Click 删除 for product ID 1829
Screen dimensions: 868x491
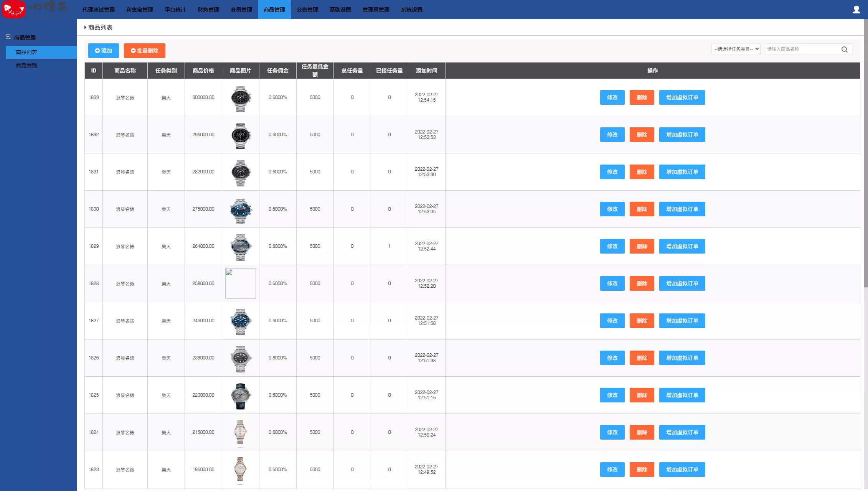(x=642, y=246)
